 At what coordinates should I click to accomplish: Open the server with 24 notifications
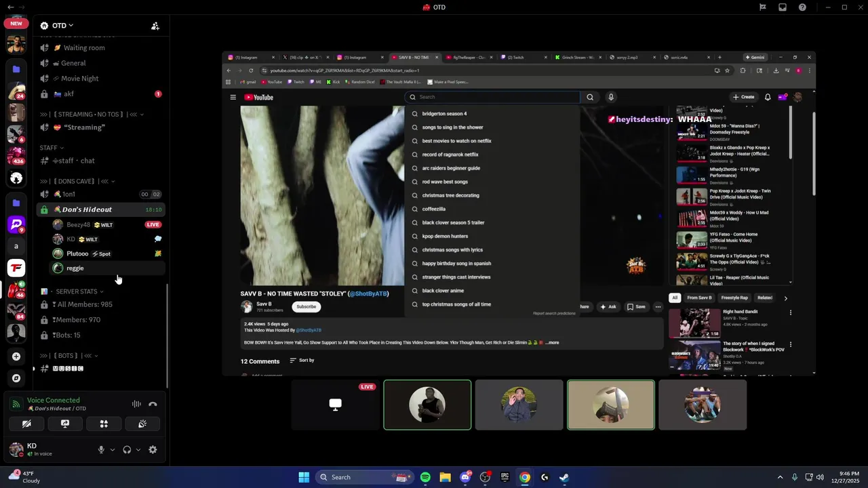coord(16,91)
